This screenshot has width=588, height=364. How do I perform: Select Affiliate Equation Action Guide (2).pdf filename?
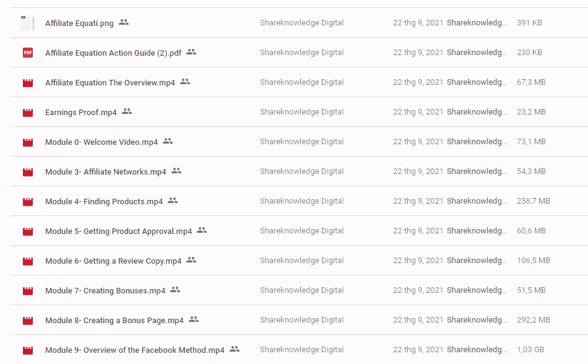(x=113, y=53)
